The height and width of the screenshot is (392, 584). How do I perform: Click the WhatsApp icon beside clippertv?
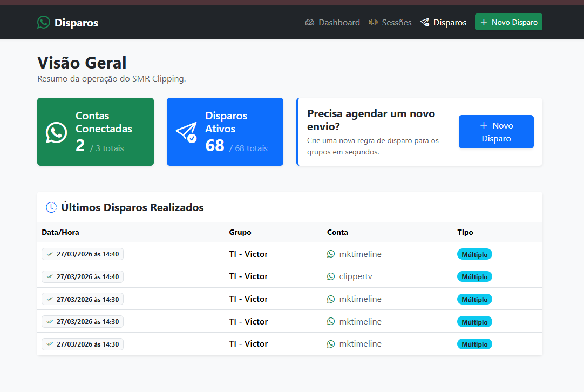point(331,276)
